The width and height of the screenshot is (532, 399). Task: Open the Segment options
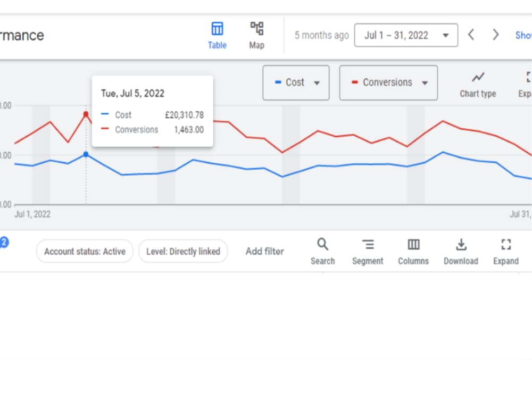[x=368, y=252]
